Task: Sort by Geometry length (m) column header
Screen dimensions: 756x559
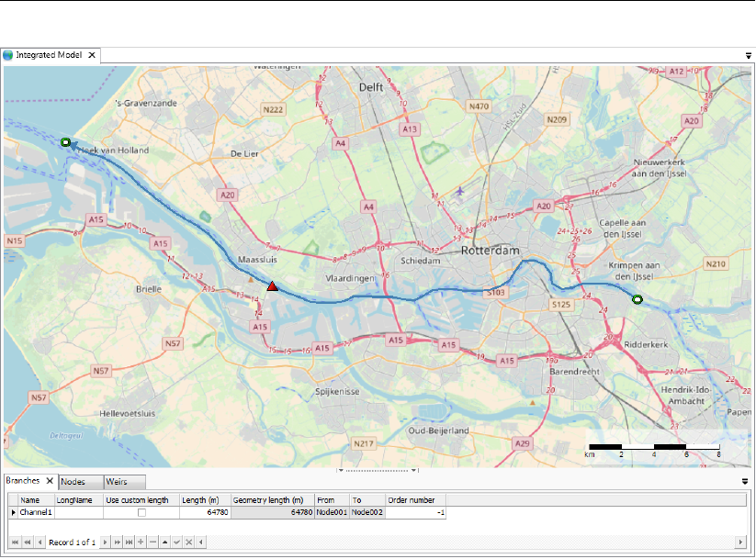Action: tap(273, 500)
